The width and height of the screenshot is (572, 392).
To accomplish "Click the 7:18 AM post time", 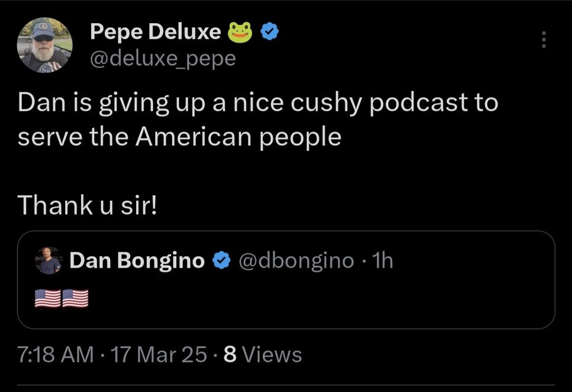I will pyautogui.click(x=55, y=355).
